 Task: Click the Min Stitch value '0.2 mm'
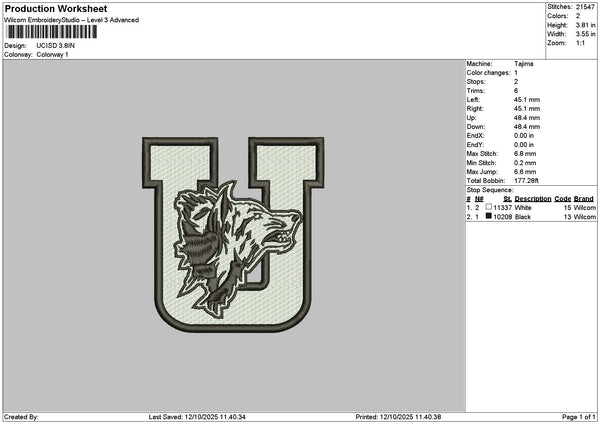click(x=525, y=163)
